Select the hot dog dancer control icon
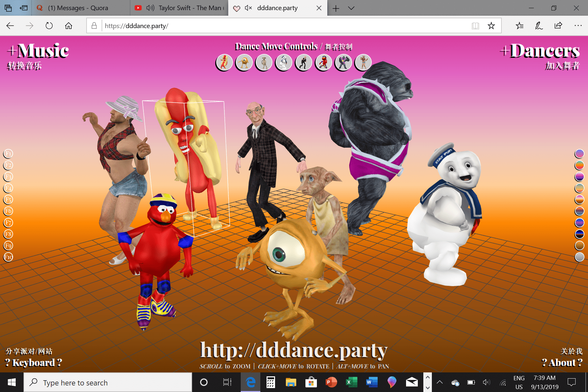The width and height of the screenshot is (588, 392). [x=224, y=62]
